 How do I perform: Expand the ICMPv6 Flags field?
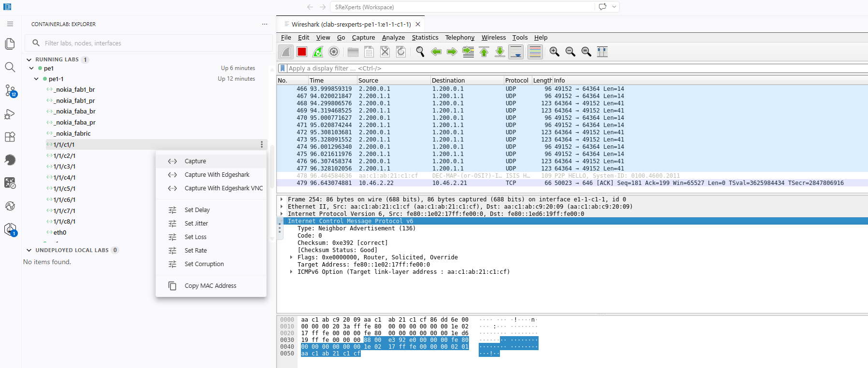pyautogui.click(x=291, y=257)
